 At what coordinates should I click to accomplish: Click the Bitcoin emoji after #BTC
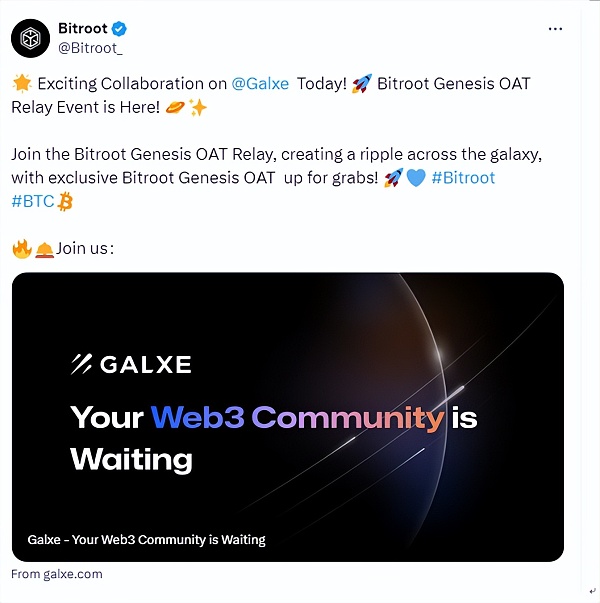(x=66, y=202)
